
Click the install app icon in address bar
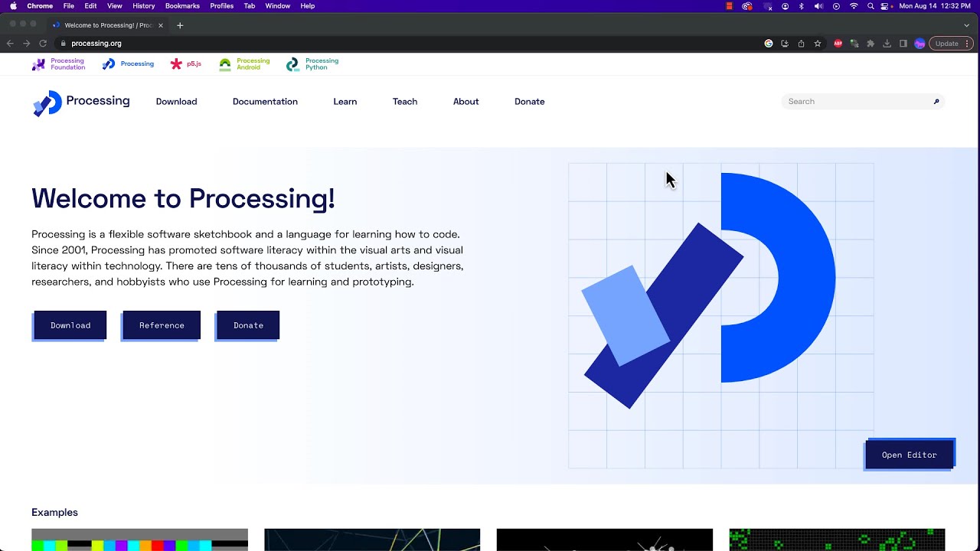[x=785, y=44]
